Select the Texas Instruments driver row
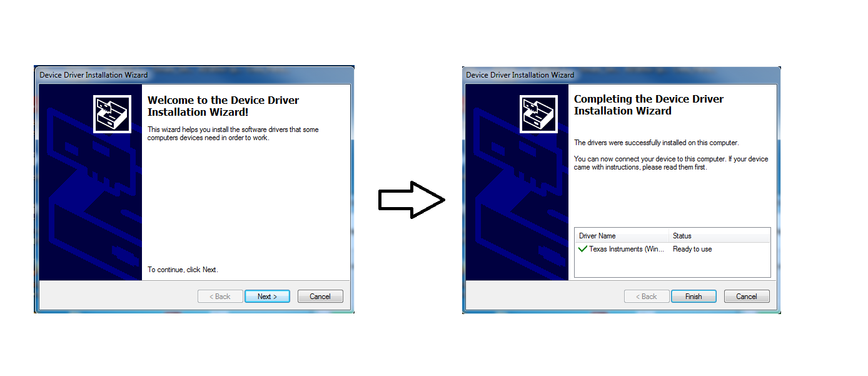 point(625,249)
